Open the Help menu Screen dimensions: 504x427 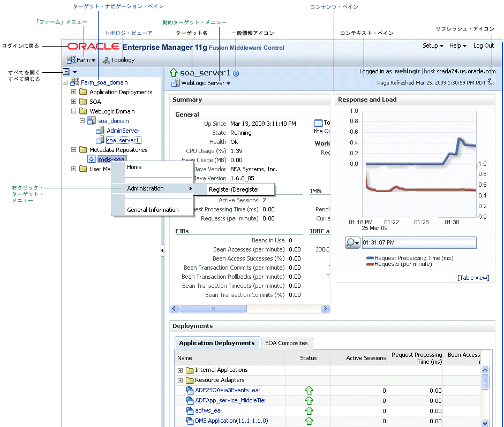pos(458,45)
